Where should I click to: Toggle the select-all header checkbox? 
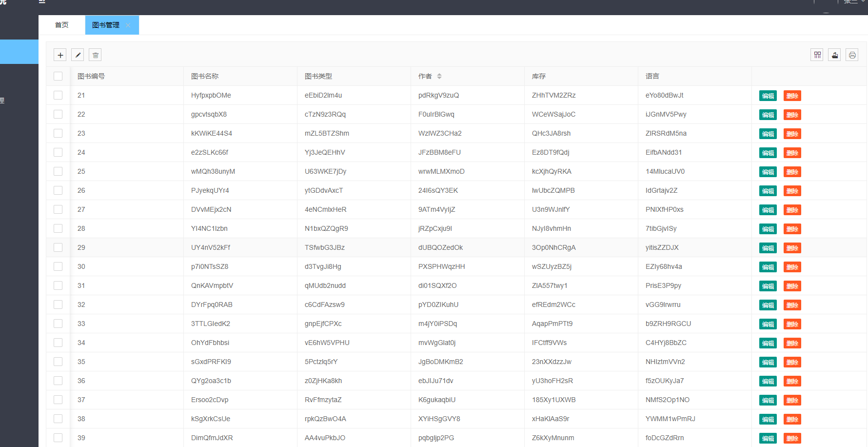[x=58, y=76]
